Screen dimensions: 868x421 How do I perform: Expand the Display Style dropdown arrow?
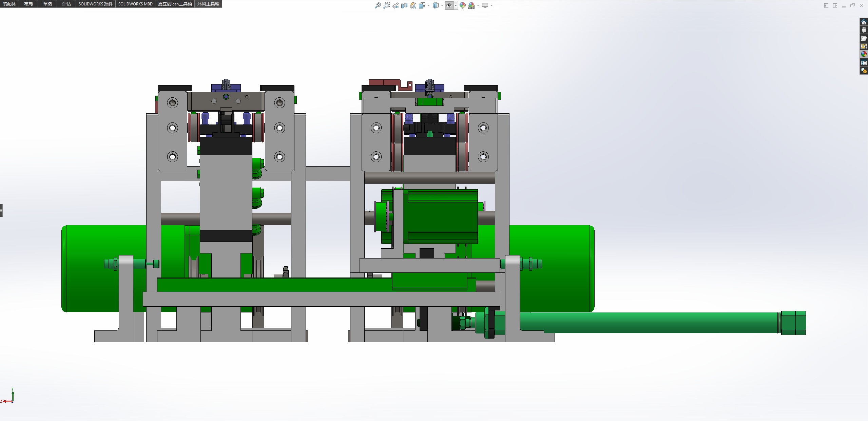pos(442,6)
